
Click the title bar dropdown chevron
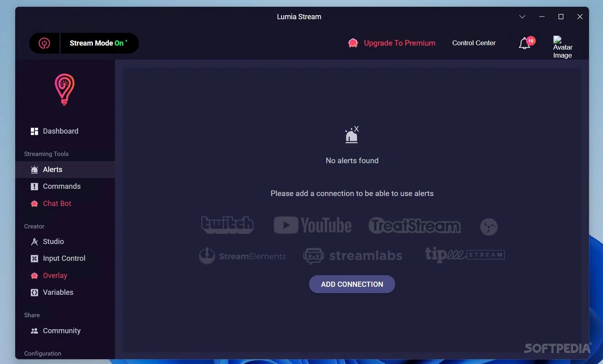pos(522,17)
